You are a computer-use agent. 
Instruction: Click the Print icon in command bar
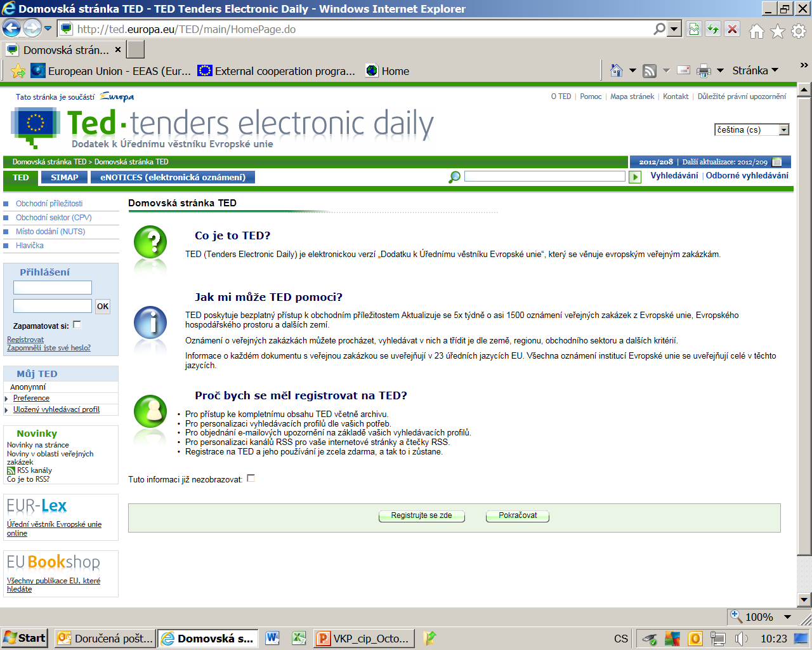coord(704,70)
